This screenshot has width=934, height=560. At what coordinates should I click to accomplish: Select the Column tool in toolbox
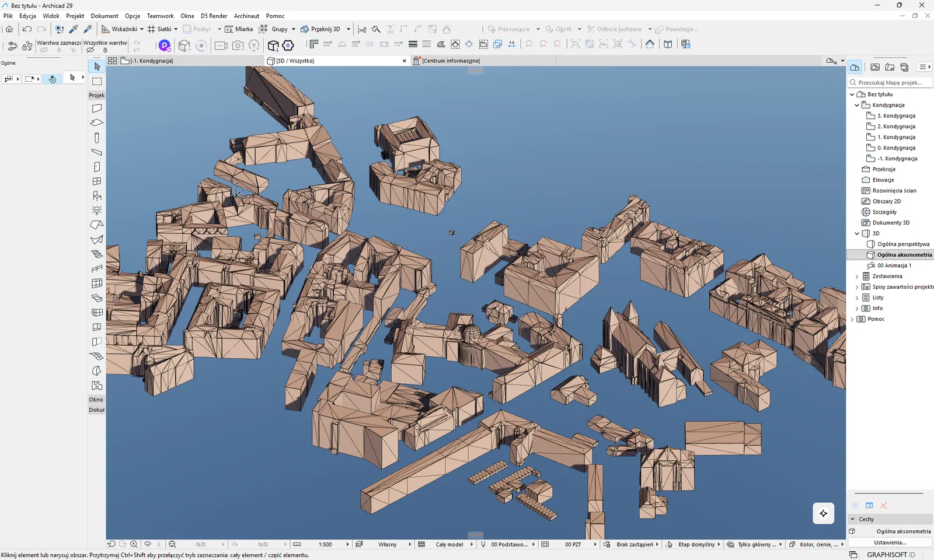[x=97, y=138]
